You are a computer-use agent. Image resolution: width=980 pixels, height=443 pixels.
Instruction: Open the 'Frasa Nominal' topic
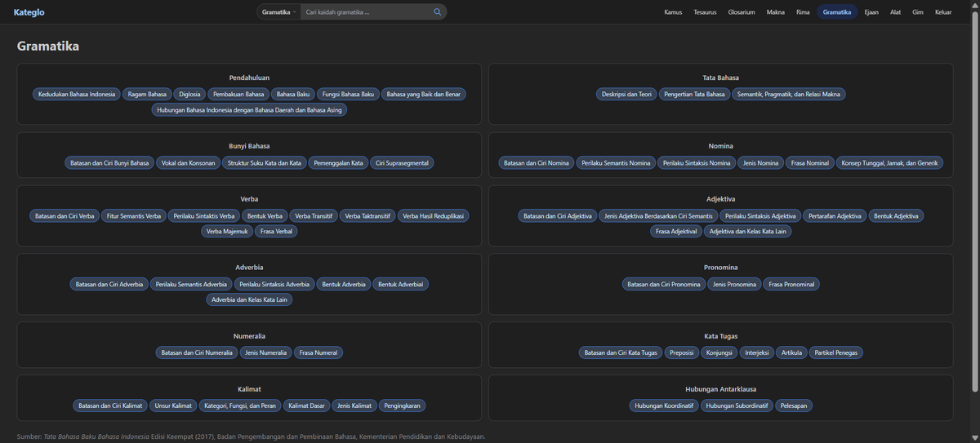coord(810,163)
